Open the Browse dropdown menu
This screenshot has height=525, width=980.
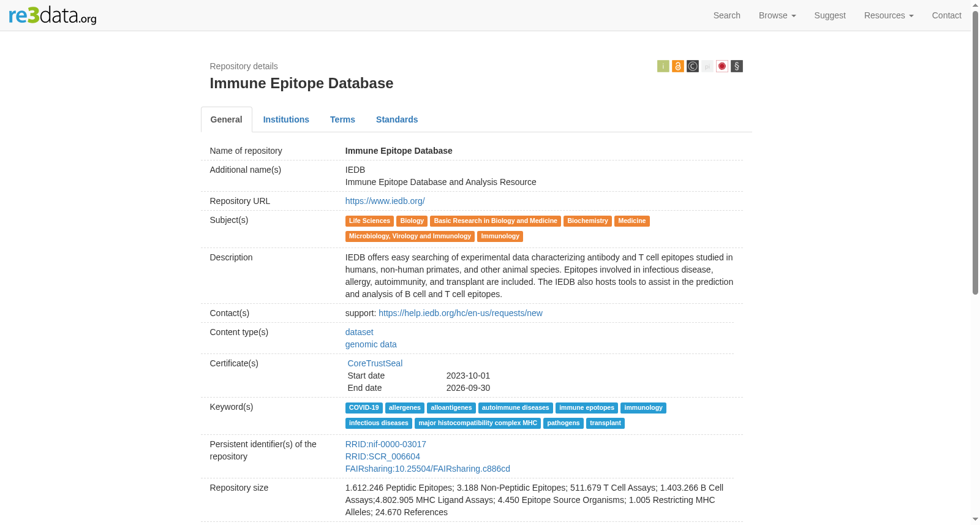[777, 15]
